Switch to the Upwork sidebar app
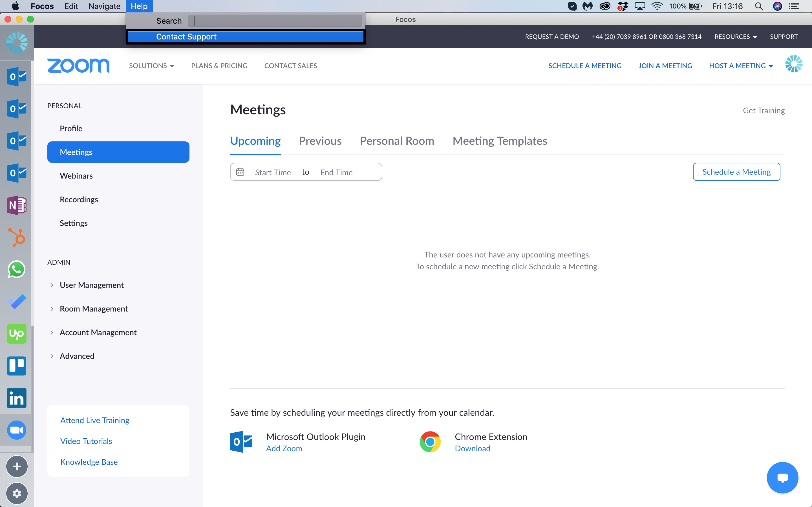 coord(16,334)
